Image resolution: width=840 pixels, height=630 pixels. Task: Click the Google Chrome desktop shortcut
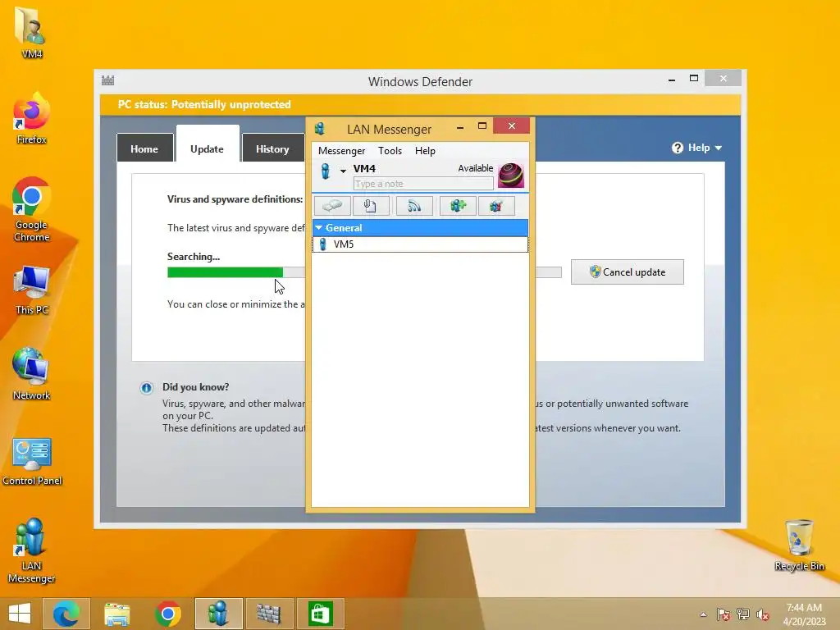point(31,209)
